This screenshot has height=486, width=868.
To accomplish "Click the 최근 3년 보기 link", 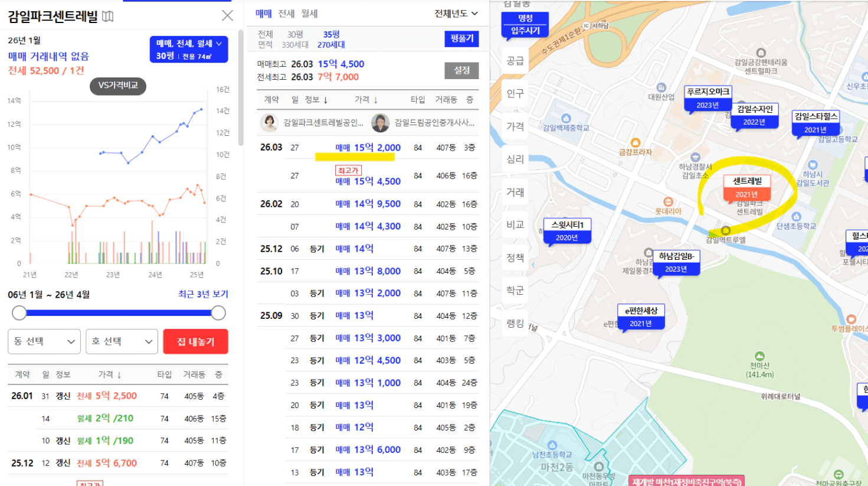I will coord(203,294).
